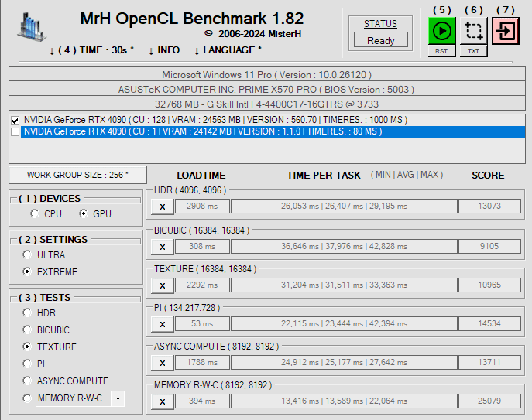Click the MEMORY R-W-C score field 25079
Image resolution: width=532 pixels, height=420 pixels.
pyautogui.click(x=489, y=401)
